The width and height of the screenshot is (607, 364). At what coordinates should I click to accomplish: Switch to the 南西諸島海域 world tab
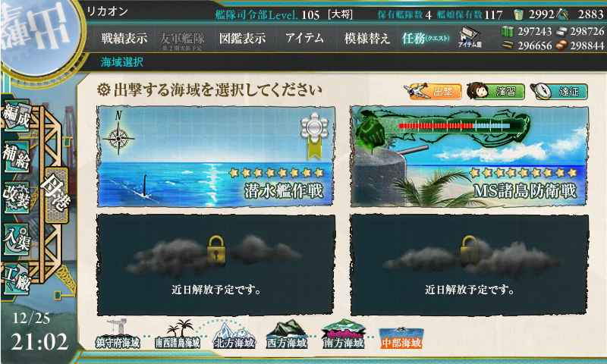pyautogui.click(x=178, y=335)
